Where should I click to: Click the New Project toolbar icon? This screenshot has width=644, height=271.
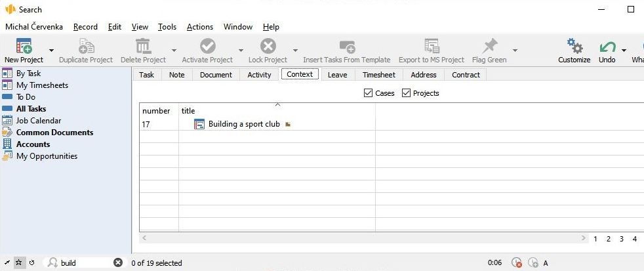click(x=24, y=47)
